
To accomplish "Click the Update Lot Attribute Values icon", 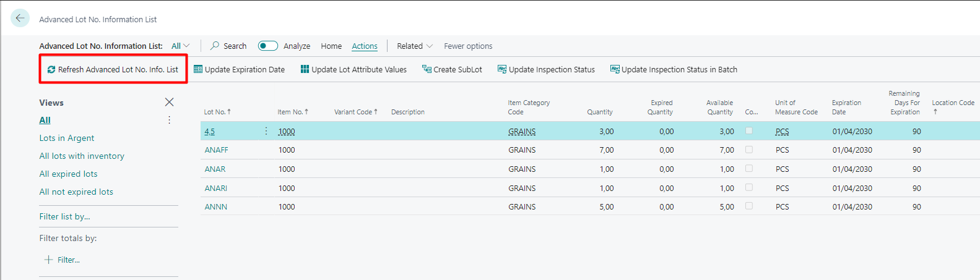I will (x=305, y=69).
